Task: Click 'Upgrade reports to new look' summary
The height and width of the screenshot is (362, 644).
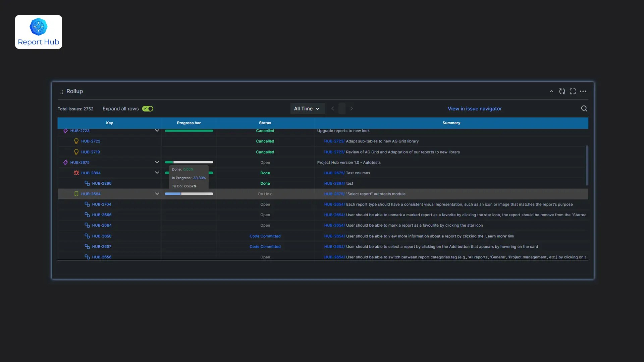Action: [x=343, y=131]
